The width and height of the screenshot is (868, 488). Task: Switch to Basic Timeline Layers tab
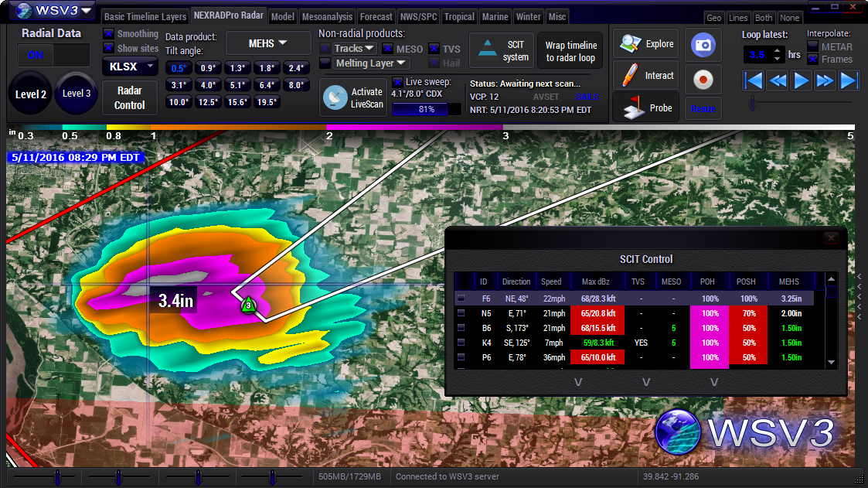145,16
